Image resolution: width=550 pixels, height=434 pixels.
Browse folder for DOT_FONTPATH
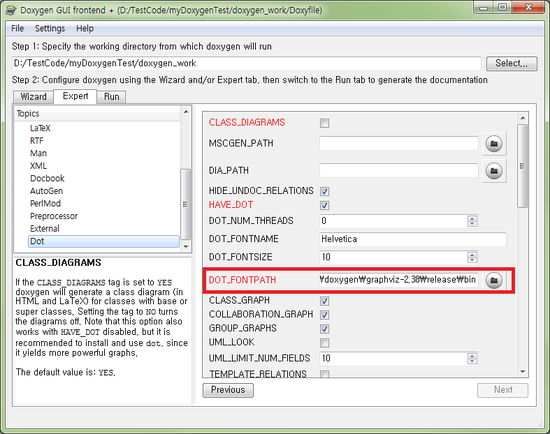[x=494, y=280]
